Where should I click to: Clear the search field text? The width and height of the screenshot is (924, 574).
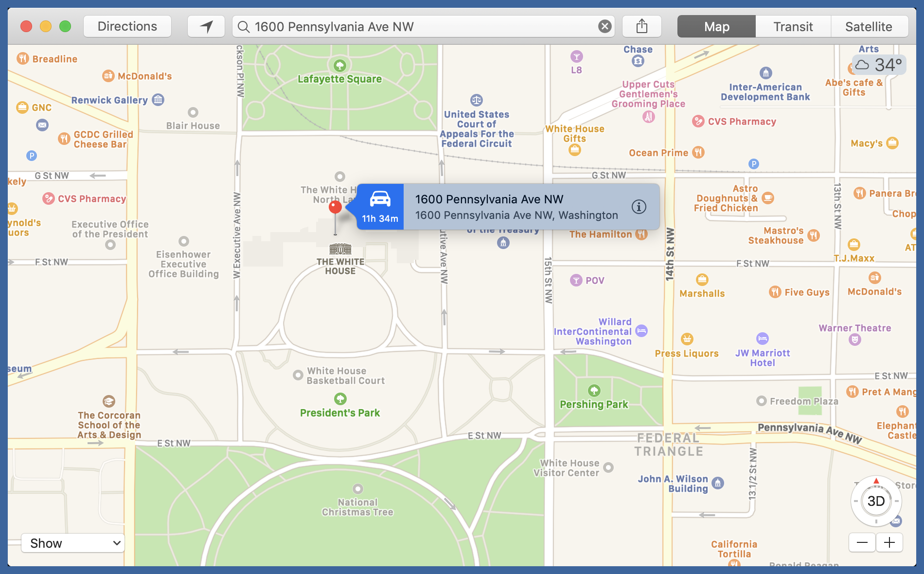[604, 26]
